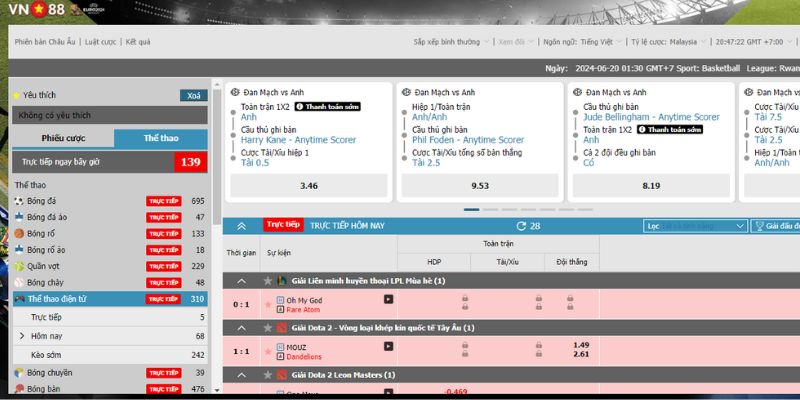Viewport: 800px width, 400px height.
Task: Click the 9.53 odds on the Phil Foden parlay card
Action: coord(480,186)
